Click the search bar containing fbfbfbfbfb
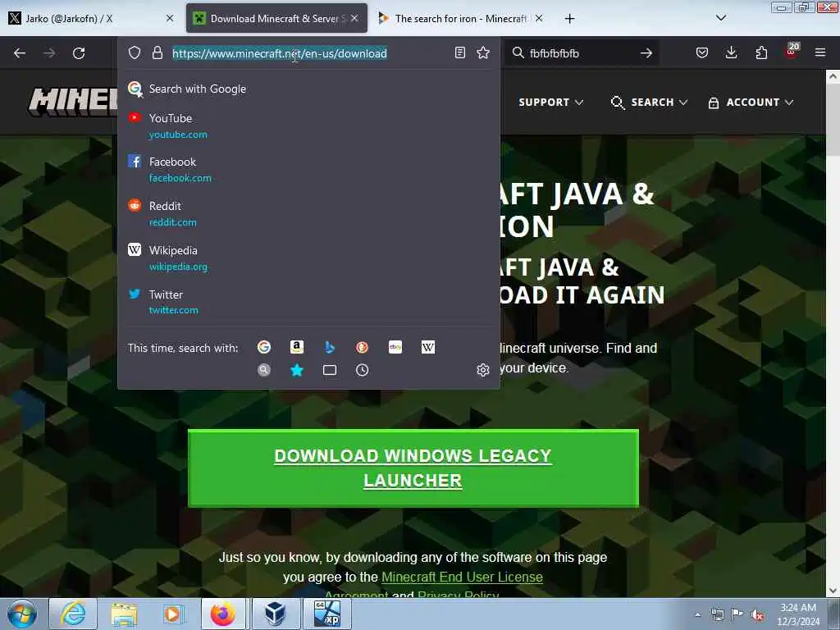Screen dimensions: 840x630 [582, 53]
